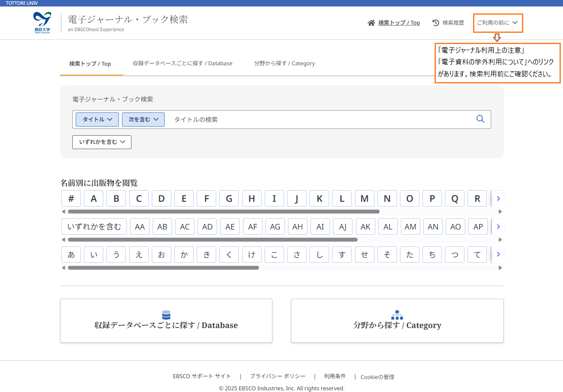Image resolution: width=563 pixels, height=392 pixels.
Task: Browse titles starting with か
Action: coord(184,255)
